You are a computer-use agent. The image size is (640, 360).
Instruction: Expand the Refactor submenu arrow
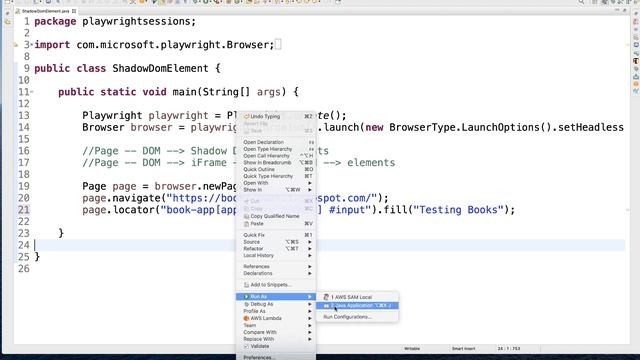[x=310, y=249]
